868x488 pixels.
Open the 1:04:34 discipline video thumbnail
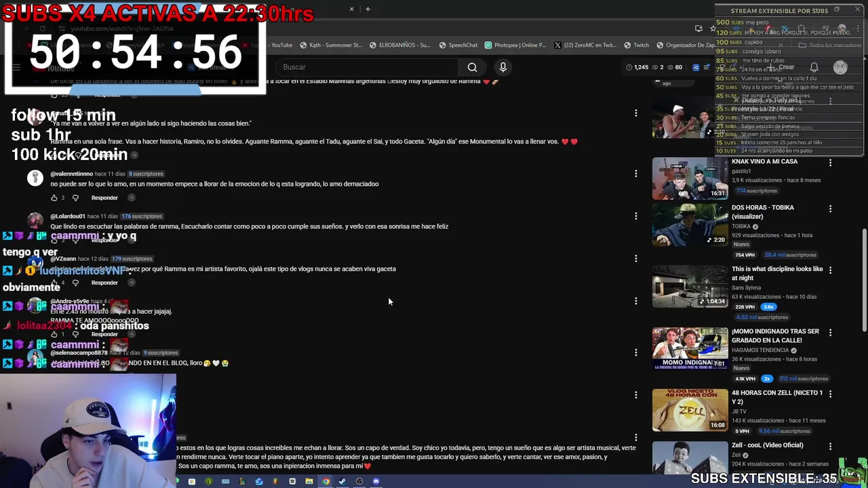pyautogui.click(x=690, y=286)
